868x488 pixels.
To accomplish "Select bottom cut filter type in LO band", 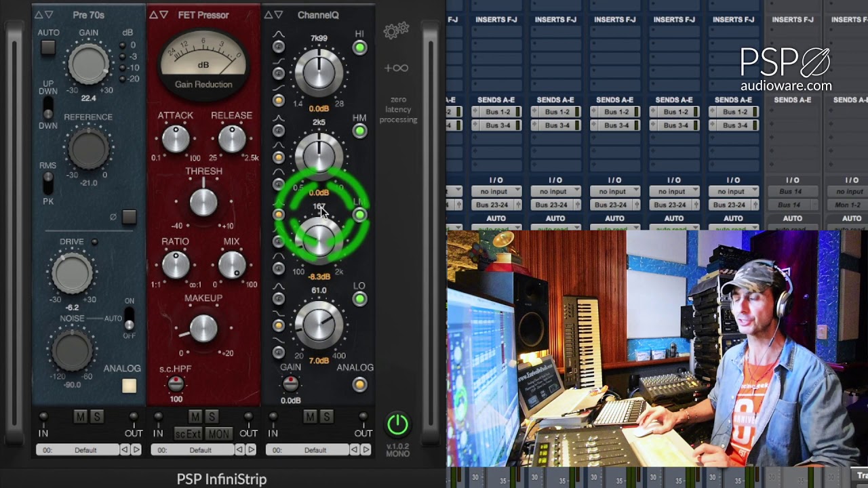I will coord(279,352).
